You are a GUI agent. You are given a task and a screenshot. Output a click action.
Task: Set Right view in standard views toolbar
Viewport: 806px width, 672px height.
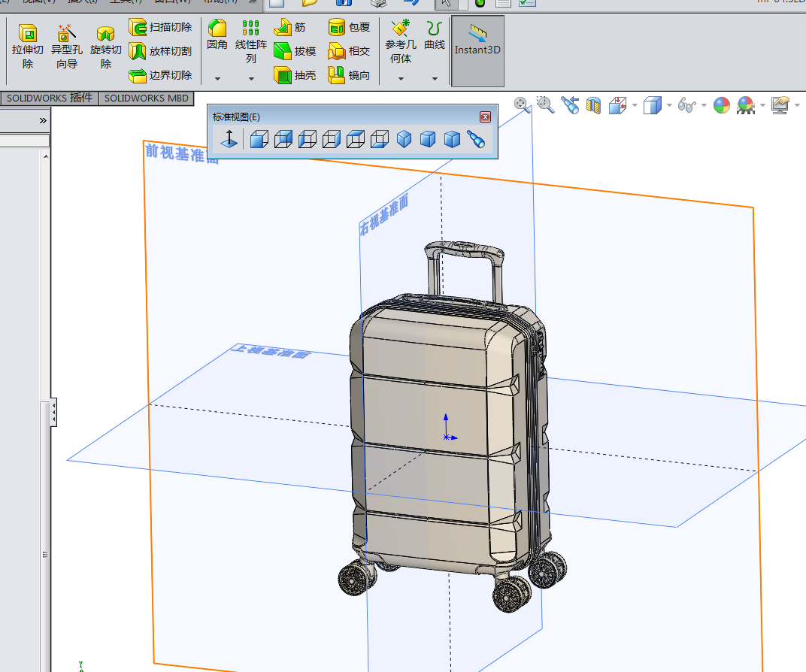point(332,139)
